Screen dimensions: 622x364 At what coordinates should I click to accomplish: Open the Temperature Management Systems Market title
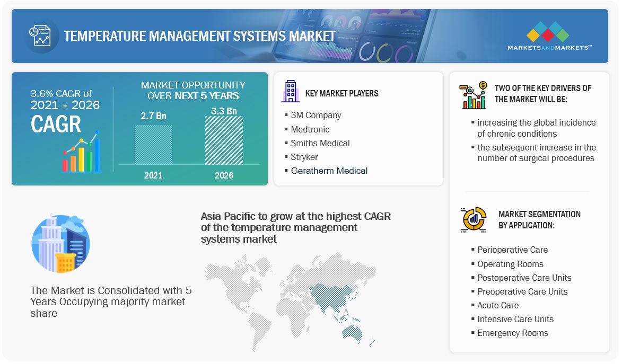point(199,36)
